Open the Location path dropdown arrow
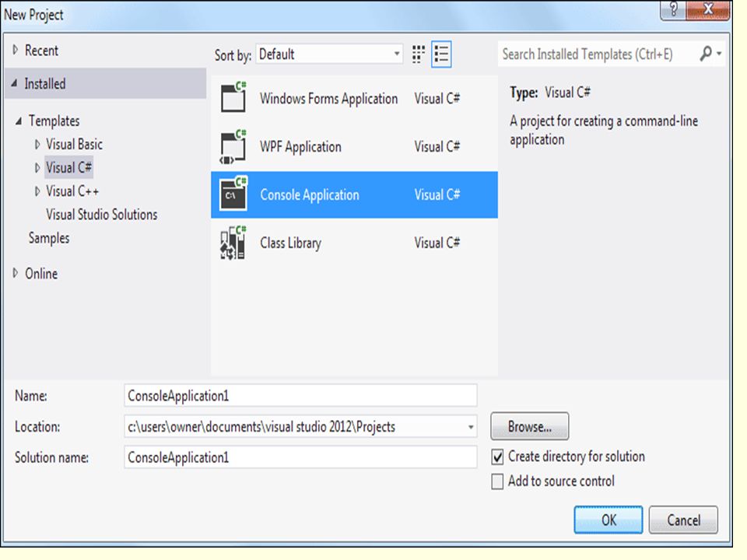The image size is (747, 560). [470, 427]
